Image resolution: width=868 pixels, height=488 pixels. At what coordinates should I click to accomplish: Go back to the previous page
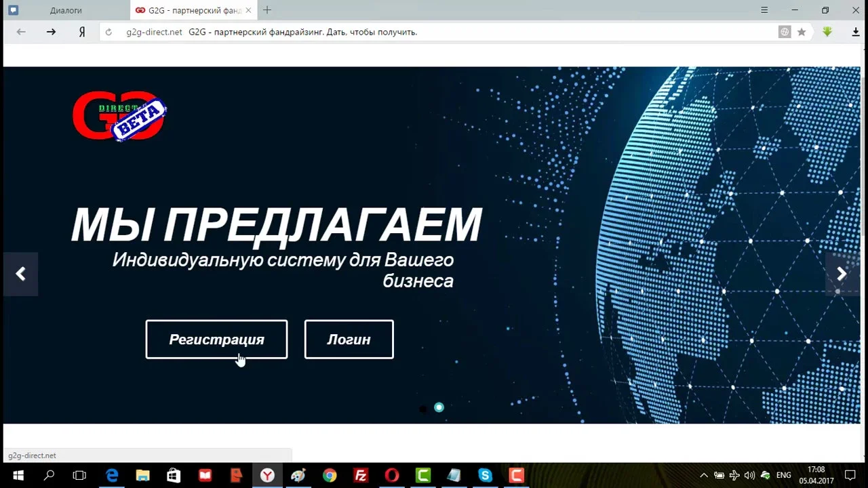(x=21, y=32)
